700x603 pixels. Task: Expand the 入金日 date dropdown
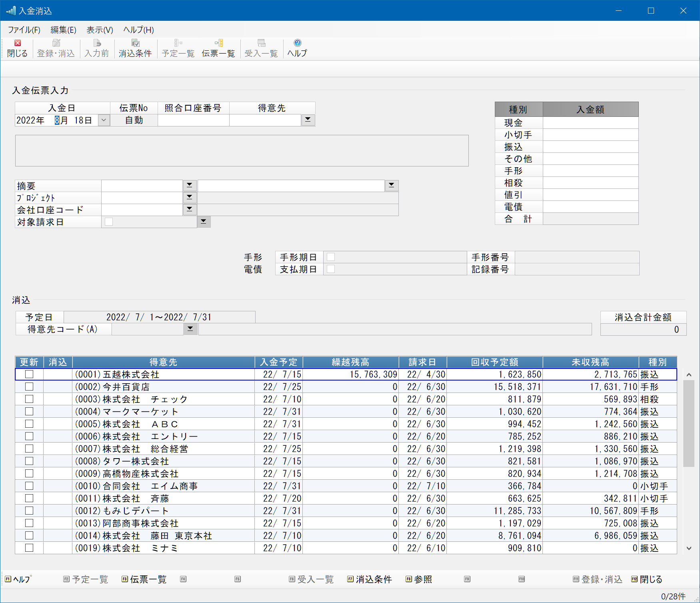click(x=104, y=120)
